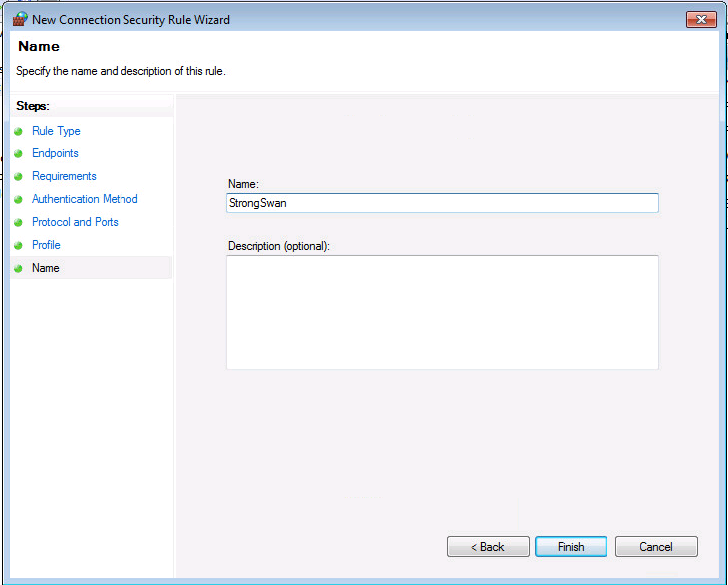
Task: Jump to the Requirements step
Action: pos(64,176)
